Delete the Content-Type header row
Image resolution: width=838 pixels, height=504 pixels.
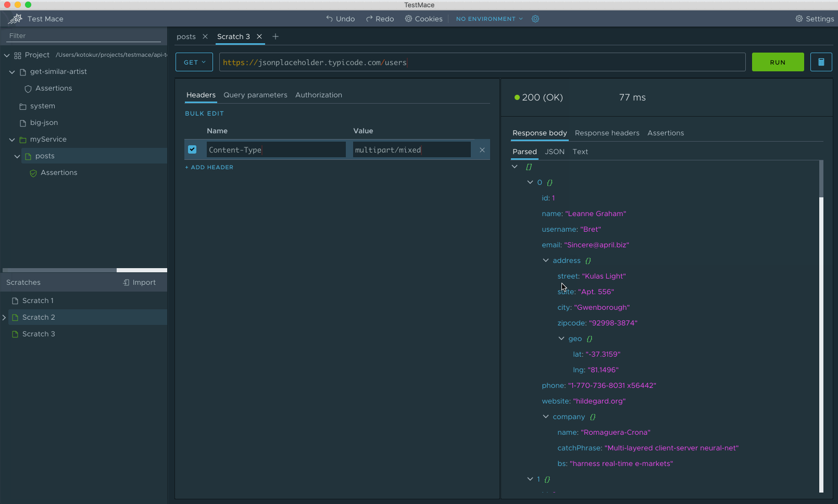coord(482,150)
